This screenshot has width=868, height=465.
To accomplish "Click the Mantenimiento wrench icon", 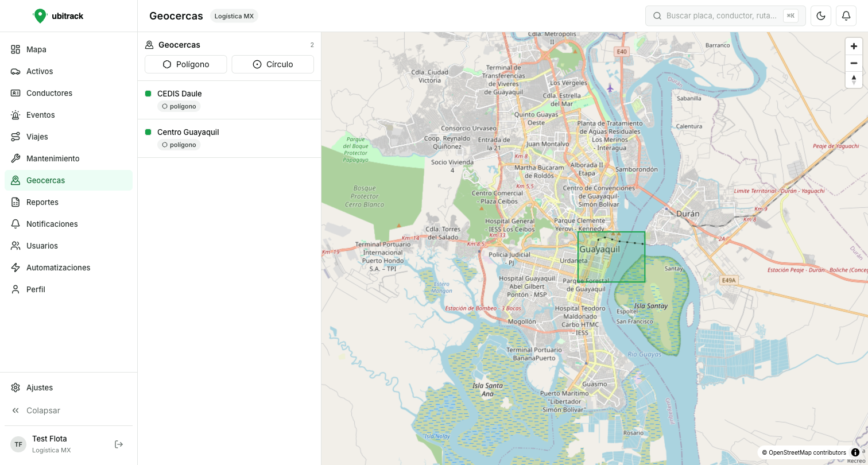I will pos(15,158).
